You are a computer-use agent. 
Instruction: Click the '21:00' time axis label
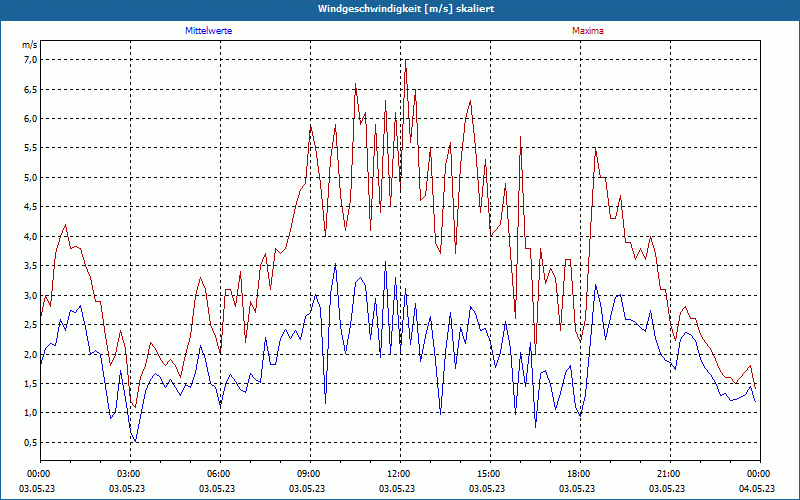pos(668,474)
